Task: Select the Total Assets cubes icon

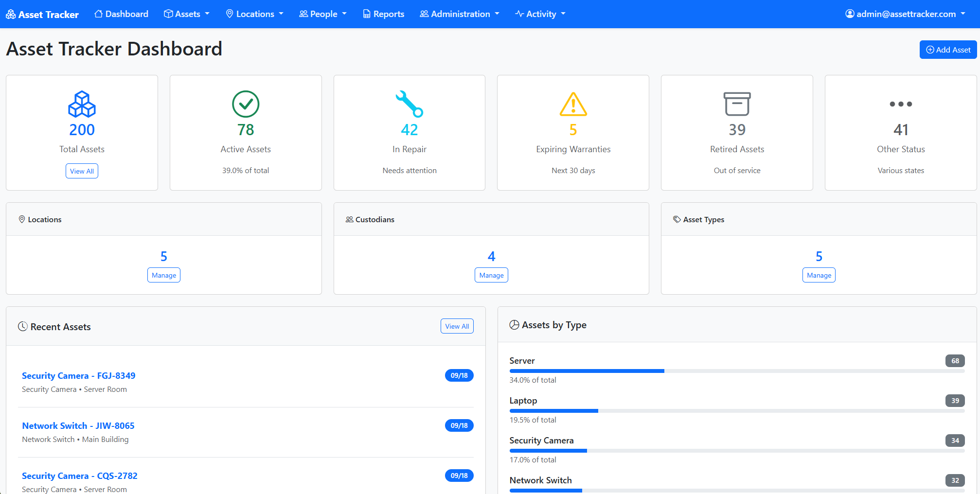Action: click(82, 104)
